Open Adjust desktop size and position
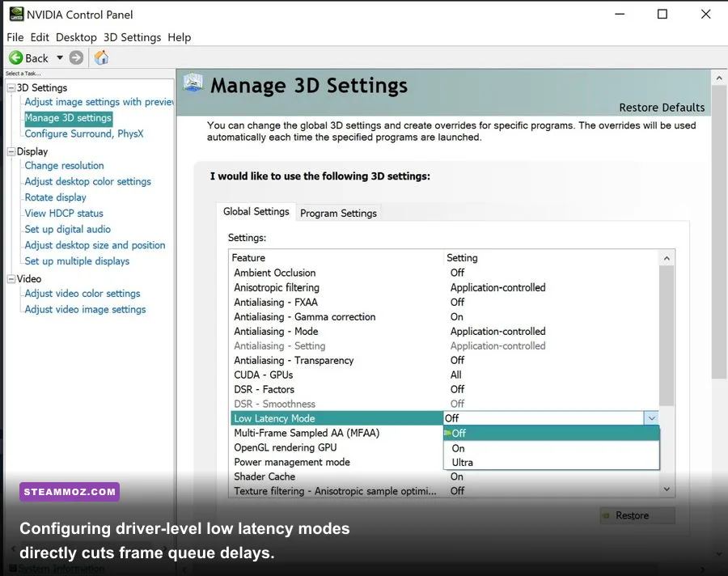The width and height of the screenshot is (728, 576). 95,245
